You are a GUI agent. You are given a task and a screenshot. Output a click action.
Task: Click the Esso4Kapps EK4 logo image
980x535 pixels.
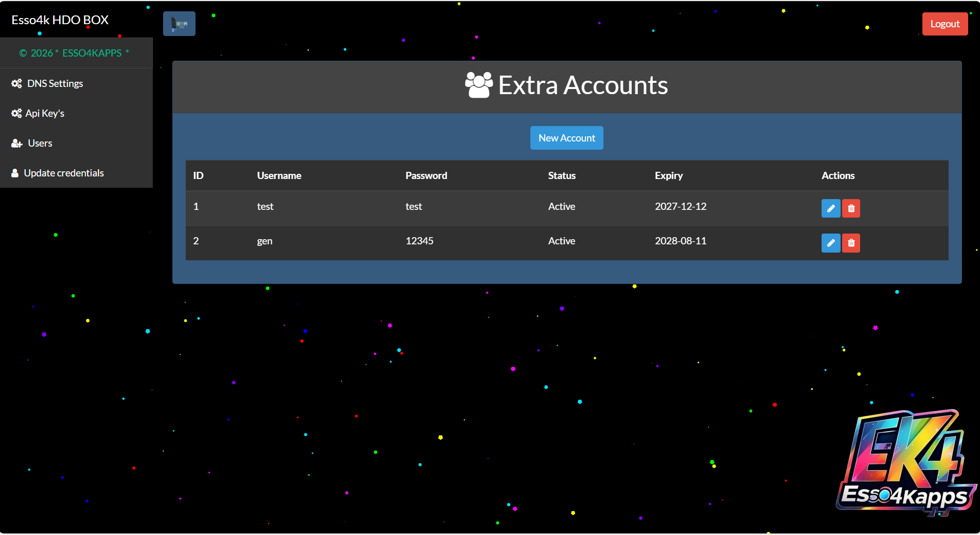[x=906, y=463]
